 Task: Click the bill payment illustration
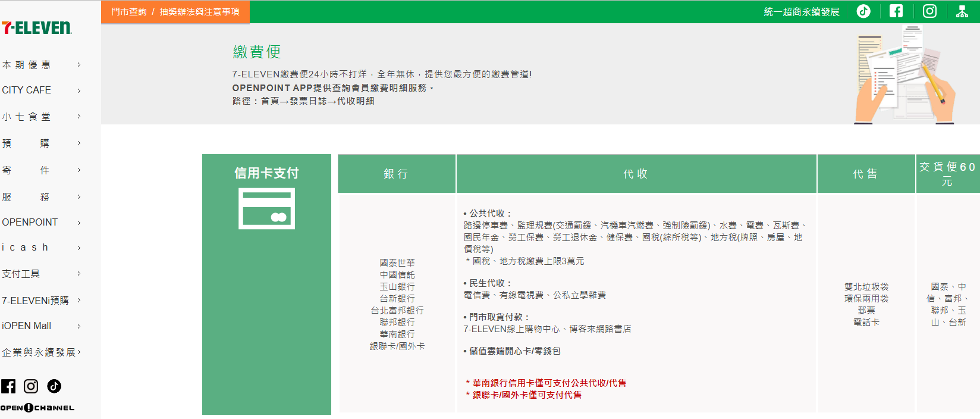[x=904, y=74]
